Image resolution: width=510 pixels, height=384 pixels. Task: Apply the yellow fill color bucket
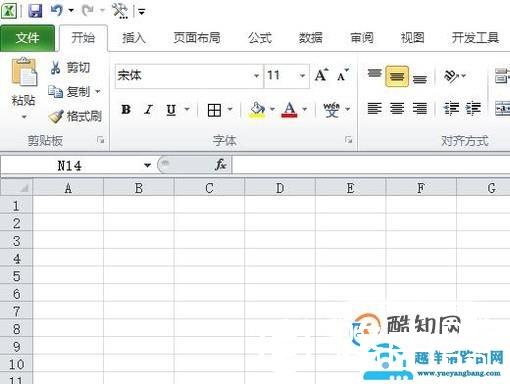[257, 110]
